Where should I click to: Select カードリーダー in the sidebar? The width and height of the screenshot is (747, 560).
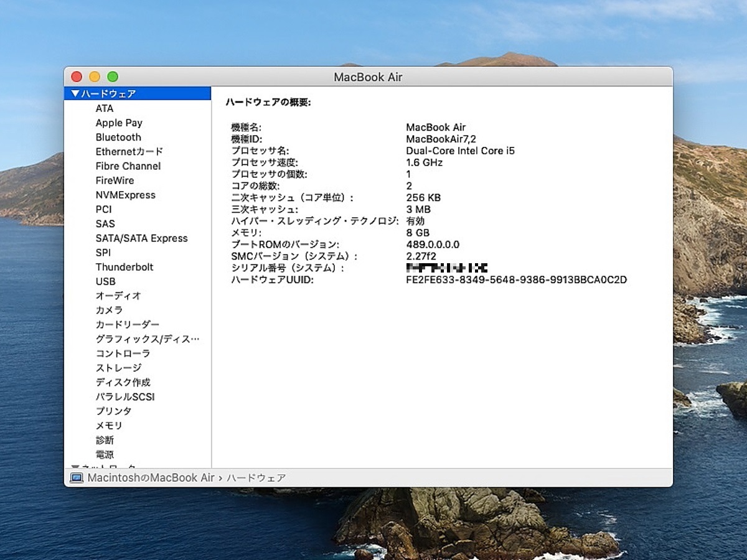pos(128,324)
